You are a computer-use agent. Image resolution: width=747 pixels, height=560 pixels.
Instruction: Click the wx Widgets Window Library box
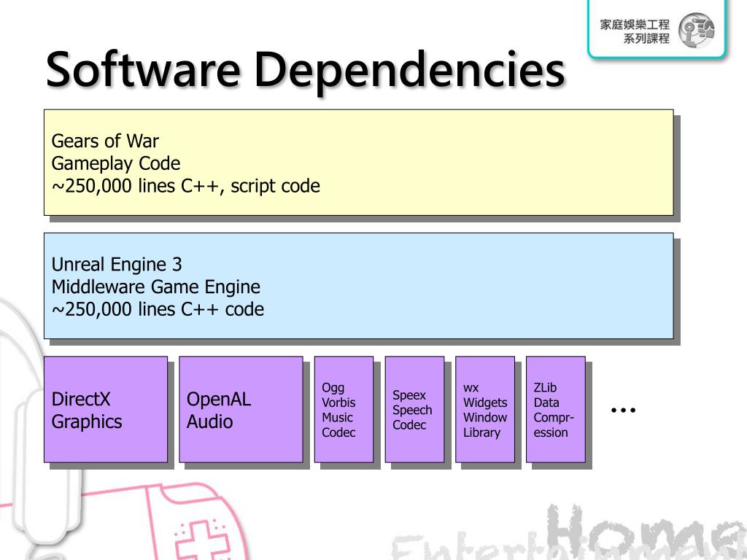[485, 410]
